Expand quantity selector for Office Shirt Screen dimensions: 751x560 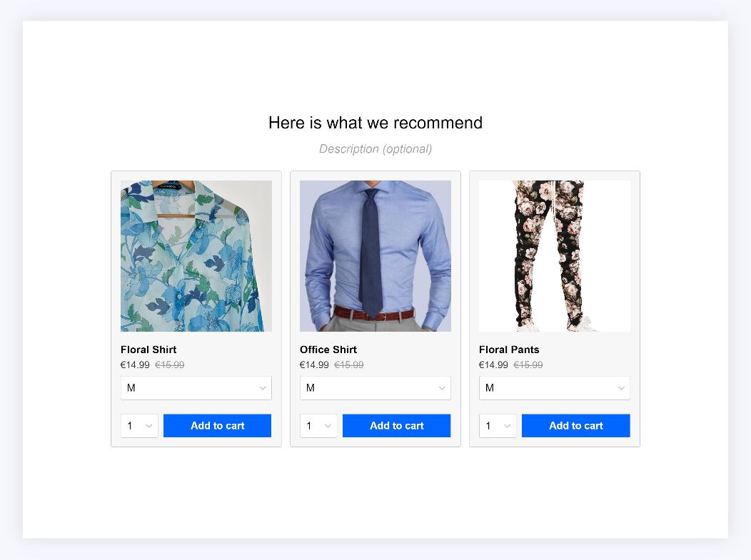pyautogui.click(x=318, y=425)
